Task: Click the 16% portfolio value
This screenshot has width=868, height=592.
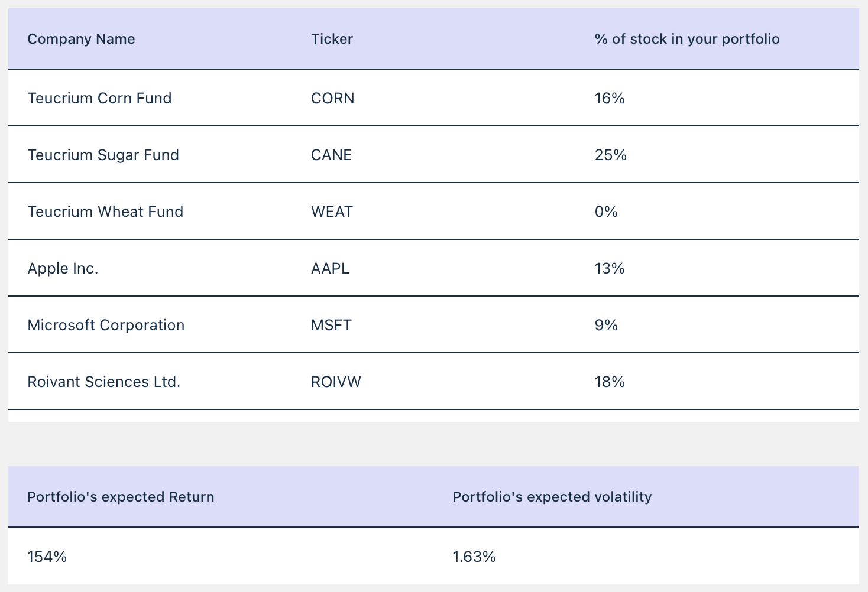Action: pos(610,98)
